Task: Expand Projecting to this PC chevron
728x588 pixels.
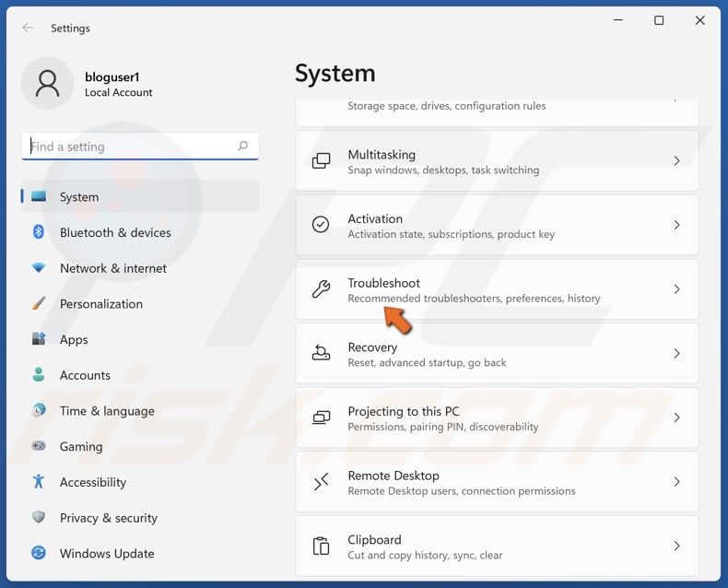Action: pyautogui.click(x=676, y=417)
